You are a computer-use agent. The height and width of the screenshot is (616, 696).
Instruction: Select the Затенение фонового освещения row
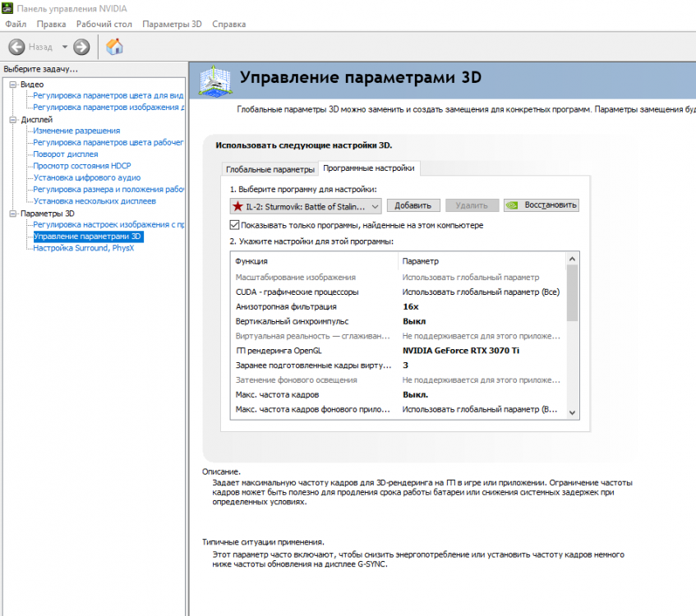point(399,380)
